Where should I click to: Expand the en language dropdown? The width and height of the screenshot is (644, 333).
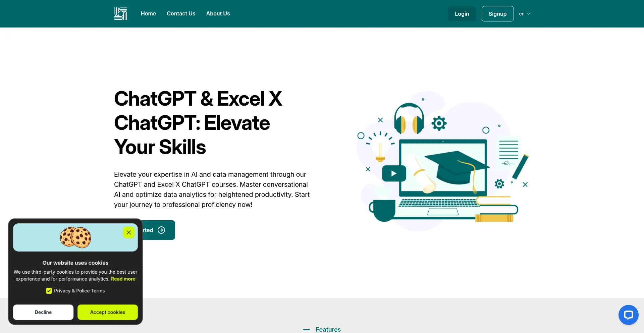point(524,14)
